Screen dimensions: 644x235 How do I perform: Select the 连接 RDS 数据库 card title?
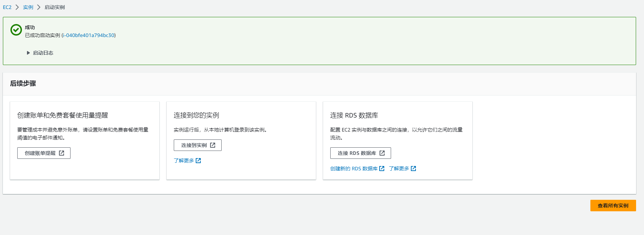354,115
